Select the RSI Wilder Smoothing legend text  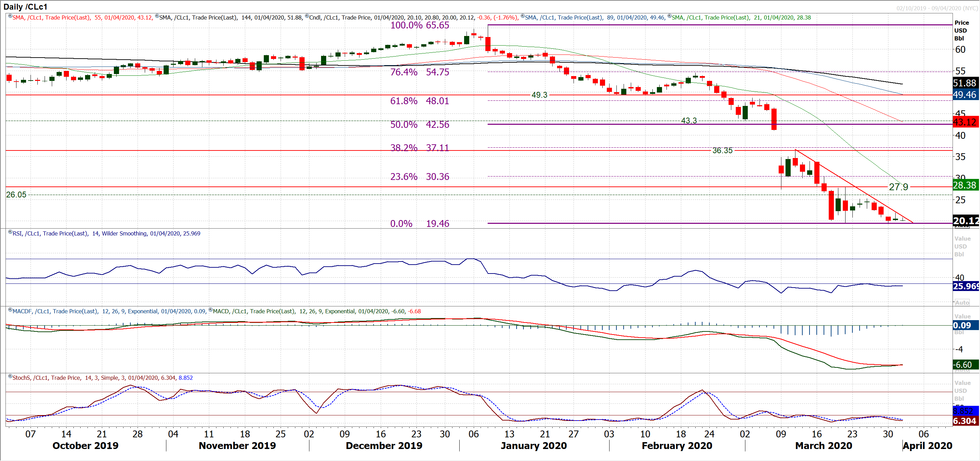(107, 233)
